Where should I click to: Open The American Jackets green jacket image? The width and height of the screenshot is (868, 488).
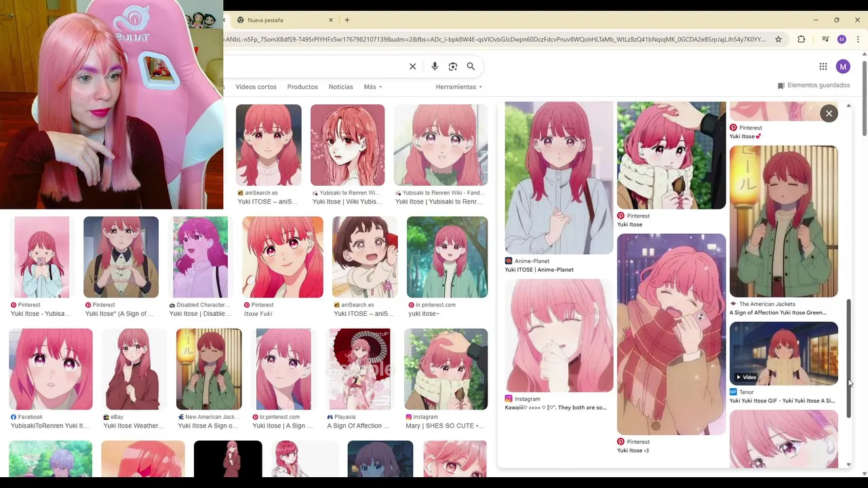tap(783, 221)
